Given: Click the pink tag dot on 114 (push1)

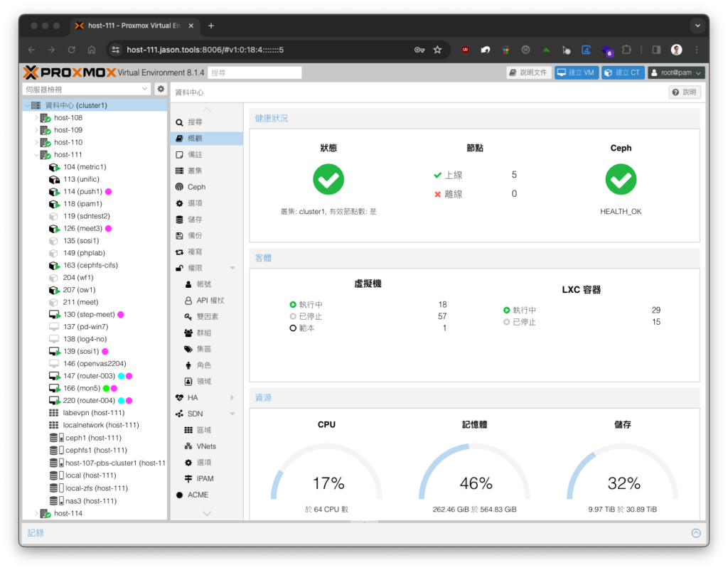Looking at the screenshot, I should click(x=108, y=192).
